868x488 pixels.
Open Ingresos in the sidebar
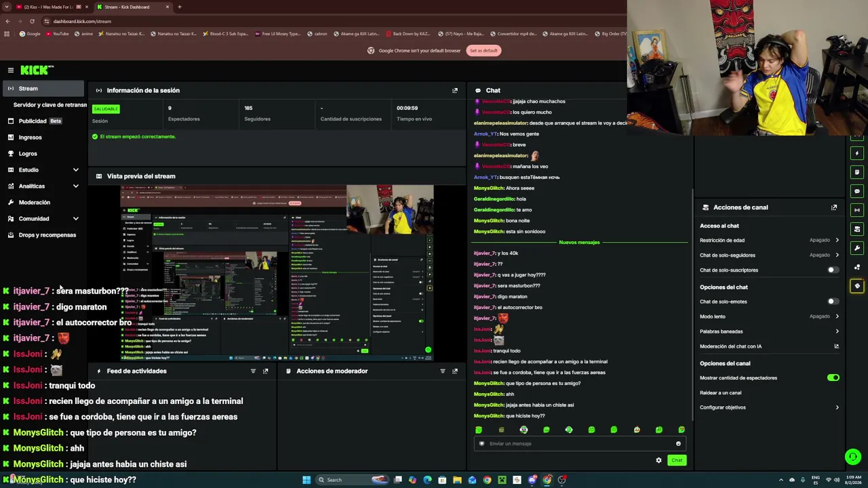pos(43,137)
